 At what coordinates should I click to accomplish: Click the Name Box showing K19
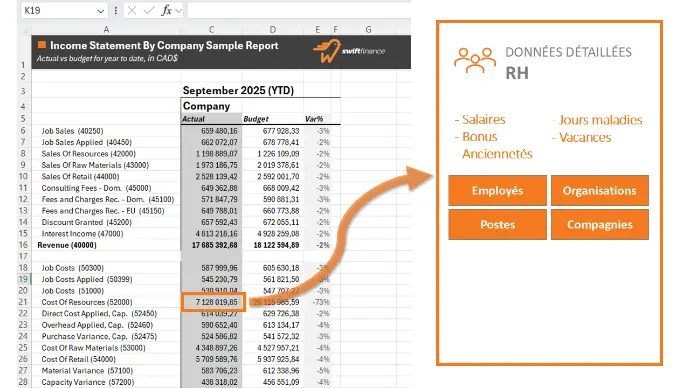point(64,11)
